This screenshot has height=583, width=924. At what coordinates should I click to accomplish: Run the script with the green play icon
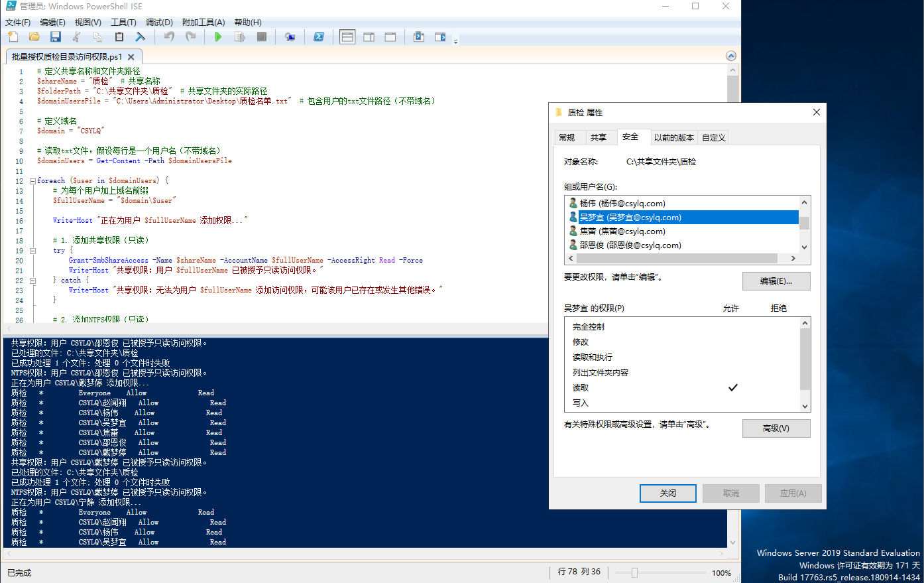click(x=219, y=37)
